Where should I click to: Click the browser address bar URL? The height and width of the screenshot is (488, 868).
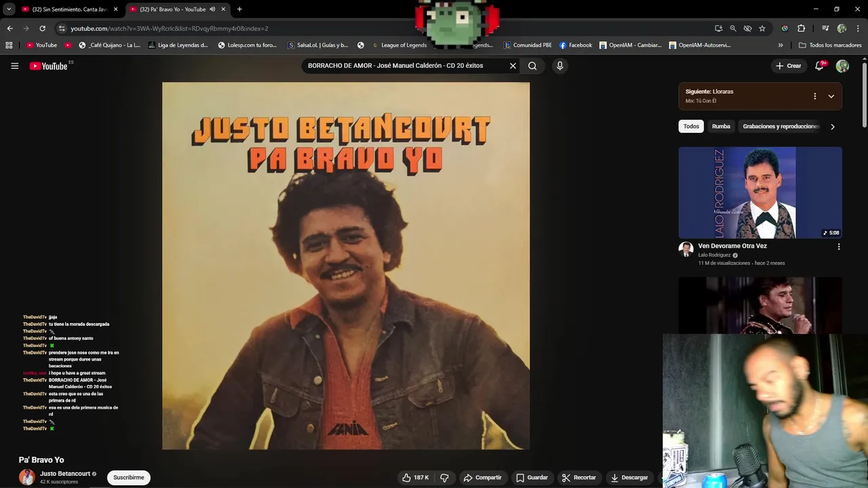170,28
